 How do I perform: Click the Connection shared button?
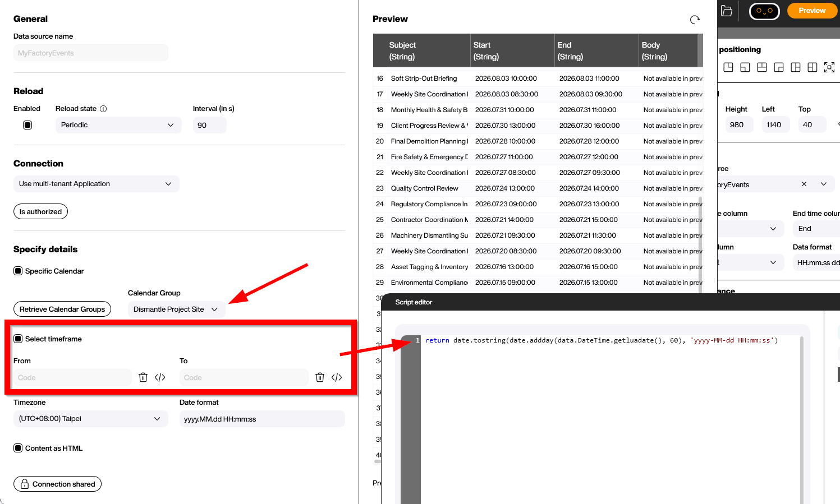coord(57,484)
